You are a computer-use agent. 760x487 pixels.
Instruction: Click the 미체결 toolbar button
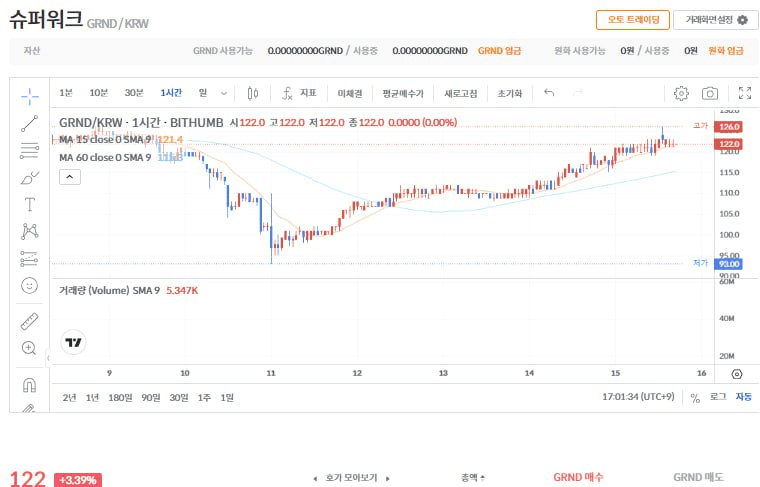click(350, 93)
